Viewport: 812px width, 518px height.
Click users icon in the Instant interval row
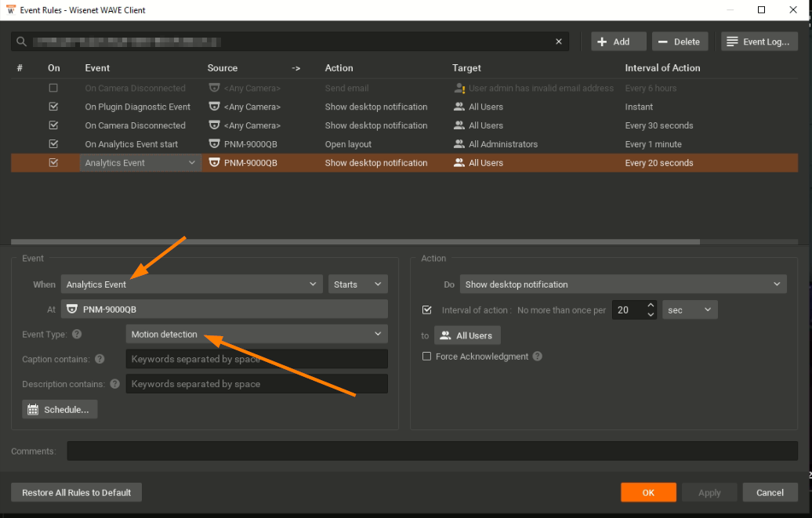459,107
